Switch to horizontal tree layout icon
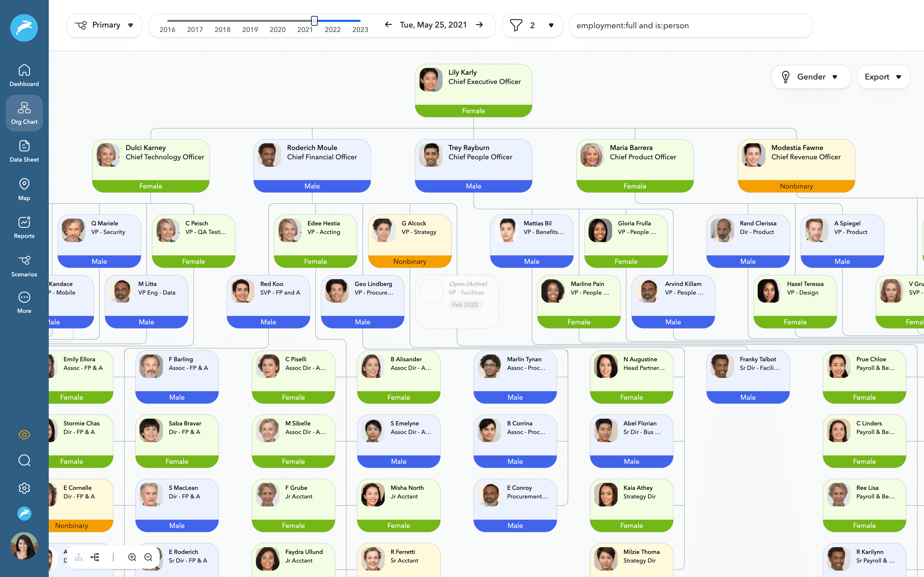Screen dimensions: 924x577 (x=95, y=557)
